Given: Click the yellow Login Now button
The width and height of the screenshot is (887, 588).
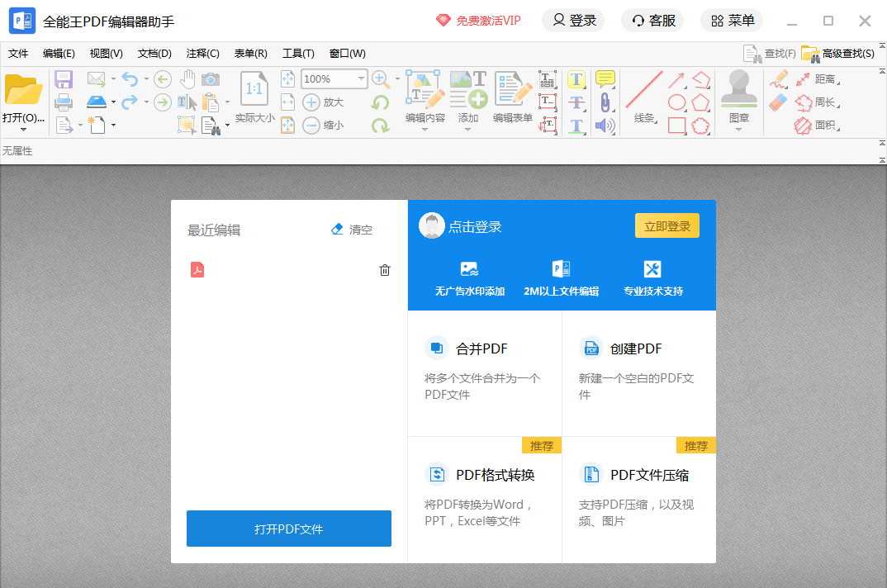Looking at the screenshot, I should click(666, 226).
